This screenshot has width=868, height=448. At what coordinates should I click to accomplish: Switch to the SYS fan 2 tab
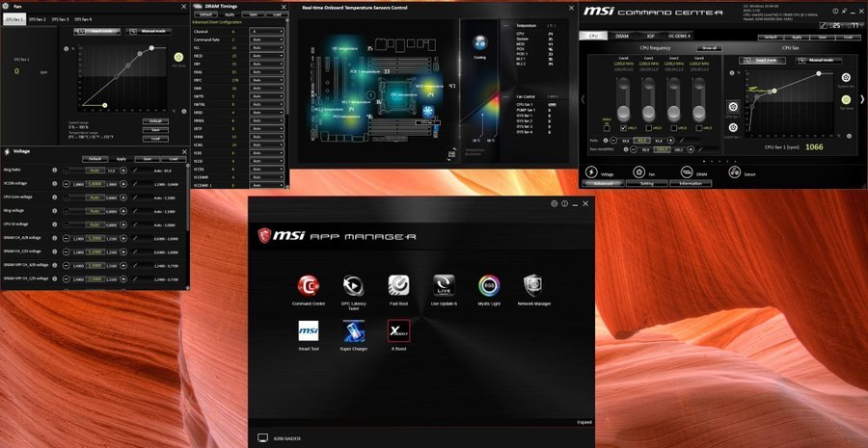click(x=37, y=19)
